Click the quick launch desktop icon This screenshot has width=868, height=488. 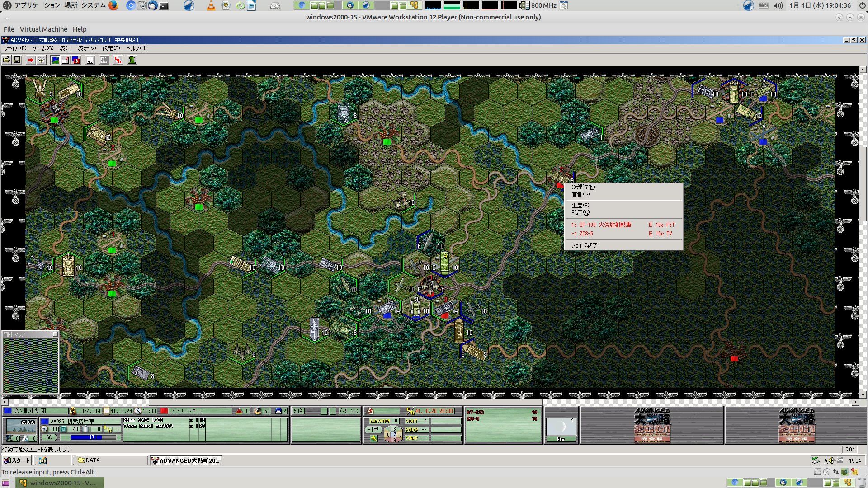pos(43,460)
